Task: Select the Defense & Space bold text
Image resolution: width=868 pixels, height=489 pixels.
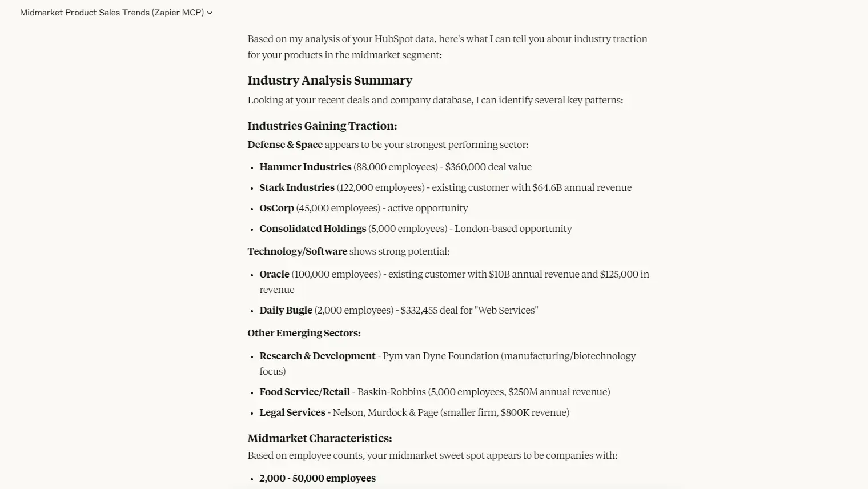Action: [x=285, y=145]
